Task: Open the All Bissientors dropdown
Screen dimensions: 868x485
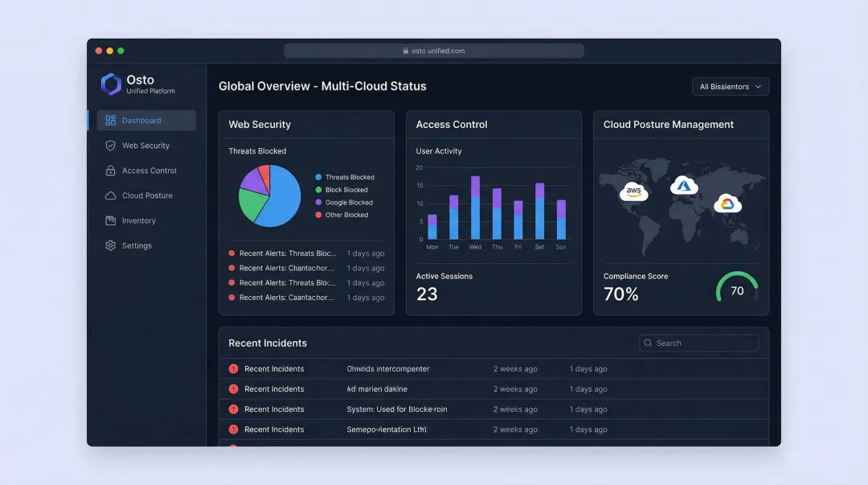Action: coord(730,86)
